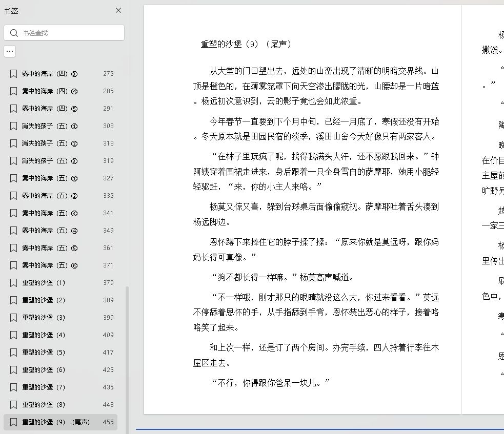The width and height of the screenshot is (504, 434).
Task: Select bookmark 重塑的沙堡（6）
Action: point(45,369)
